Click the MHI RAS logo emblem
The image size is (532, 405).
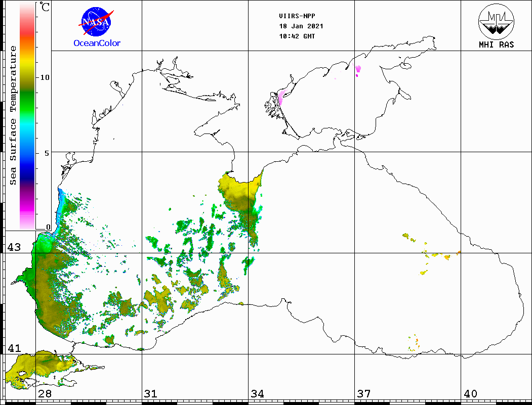coord(497,21)
